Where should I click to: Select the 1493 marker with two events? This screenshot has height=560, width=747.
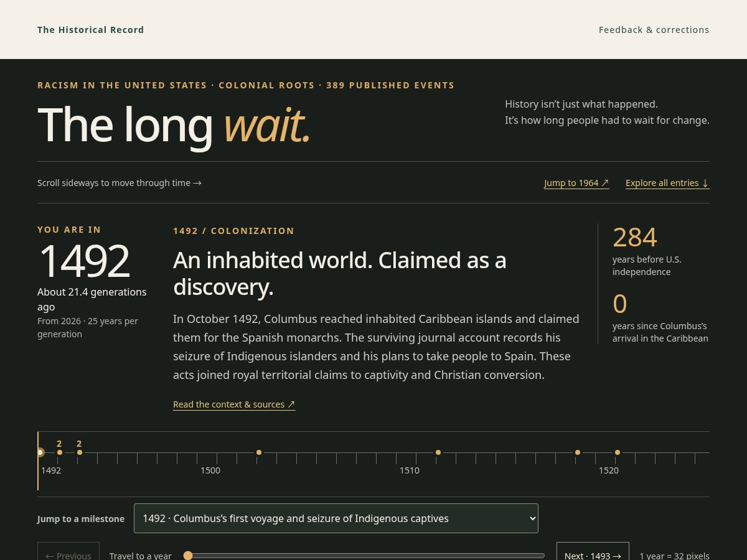point(60,452)
